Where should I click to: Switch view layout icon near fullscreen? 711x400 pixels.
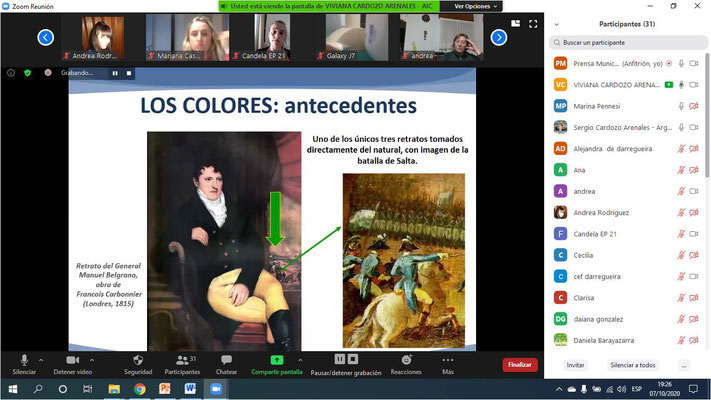coord(516,24)
